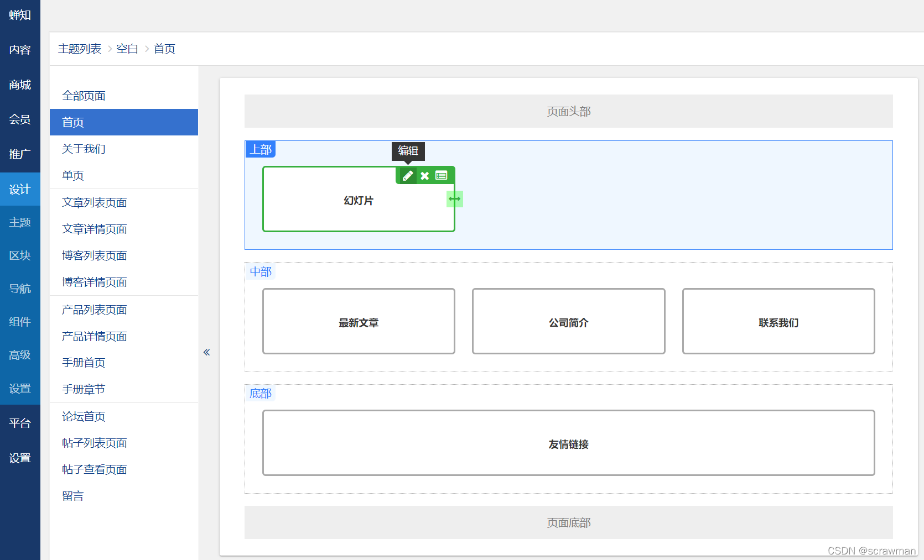Select 全部页面 in page list
Viewport: 924px width, 560px height.
tap(124, 96)
